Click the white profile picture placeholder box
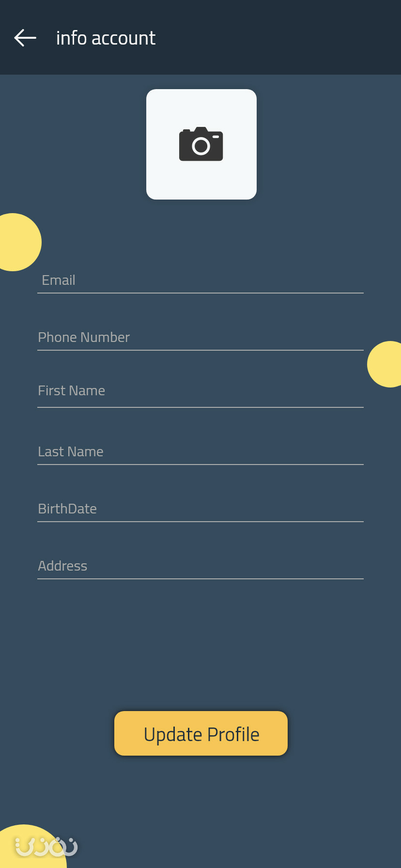This screenshot has height=868, width=401. (x=201, y=144)
